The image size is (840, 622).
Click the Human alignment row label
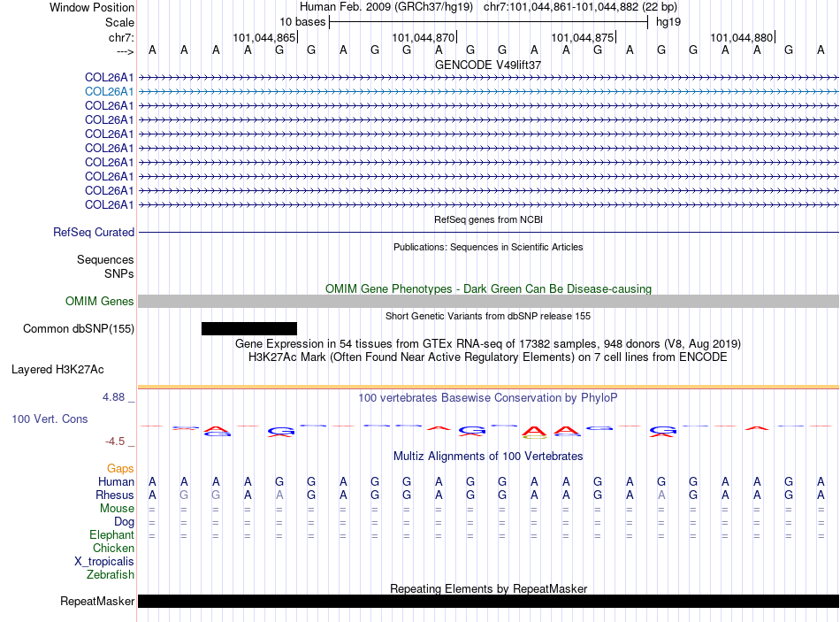116,481
